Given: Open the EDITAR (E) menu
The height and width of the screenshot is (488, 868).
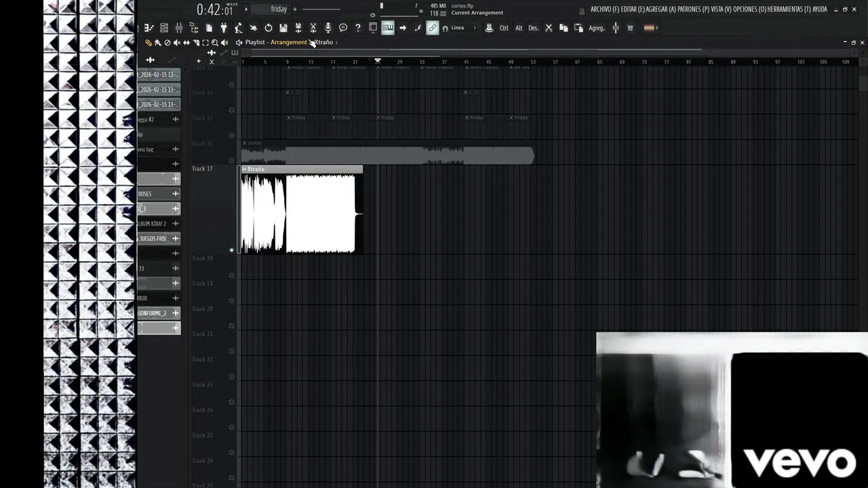Looking at the screenshot, I should (x=633, y=9).
